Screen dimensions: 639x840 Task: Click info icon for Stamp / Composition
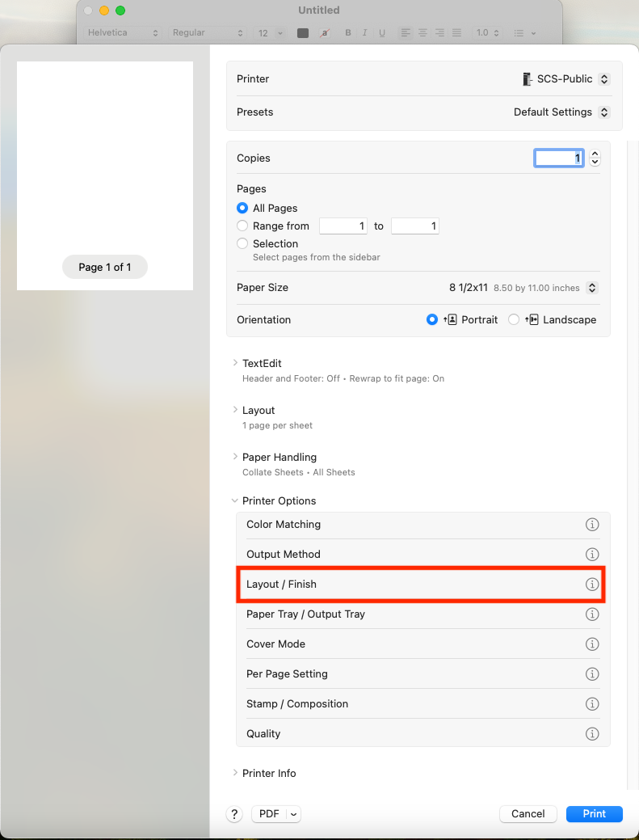pyautogui.click(x=592, y=704)
